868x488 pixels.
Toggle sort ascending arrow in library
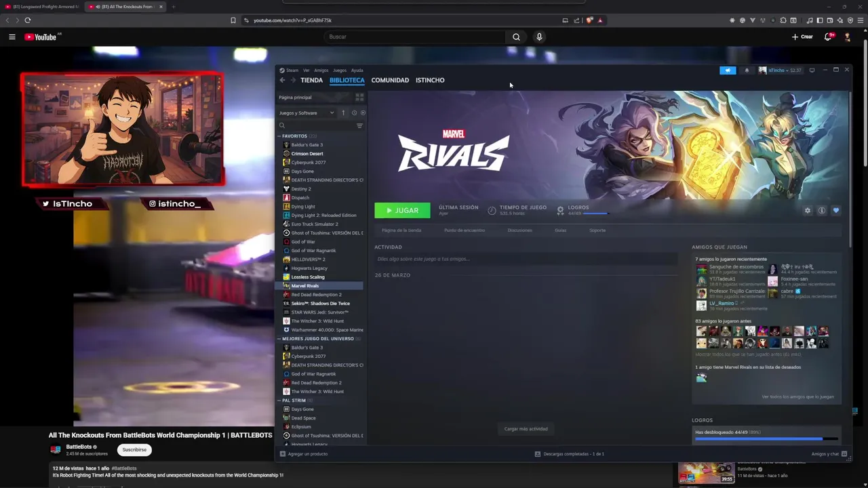[x=343, y=113]
